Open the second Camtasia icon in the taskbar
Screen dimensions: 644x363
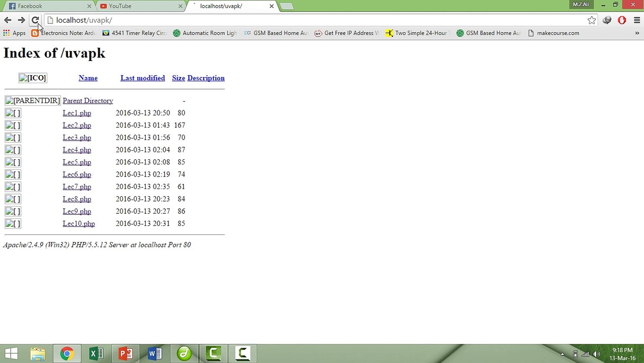pos(242,353)
